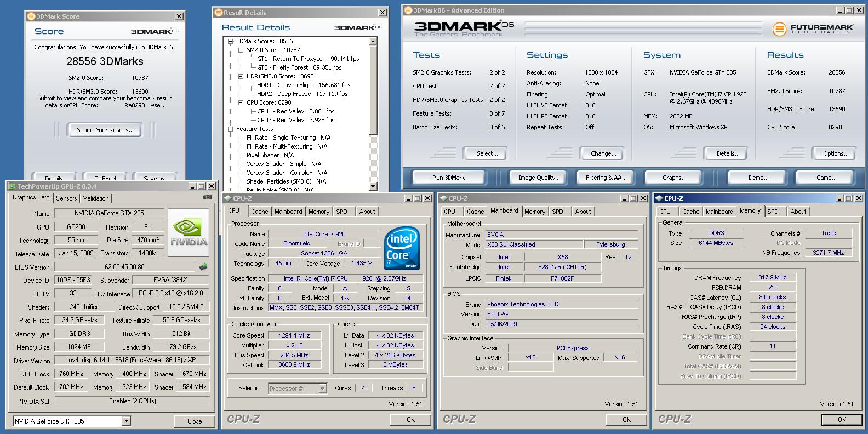Collapse the 3DMark Score tree node
The width and height of the screenshot is (868, 434).
pos(231,41)
